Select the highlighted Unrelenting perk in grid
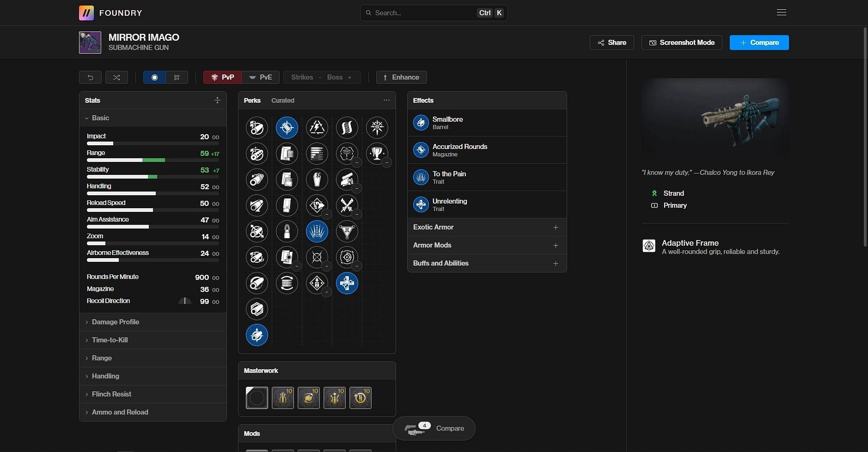The image size is (868, 452). click(347, 283)
